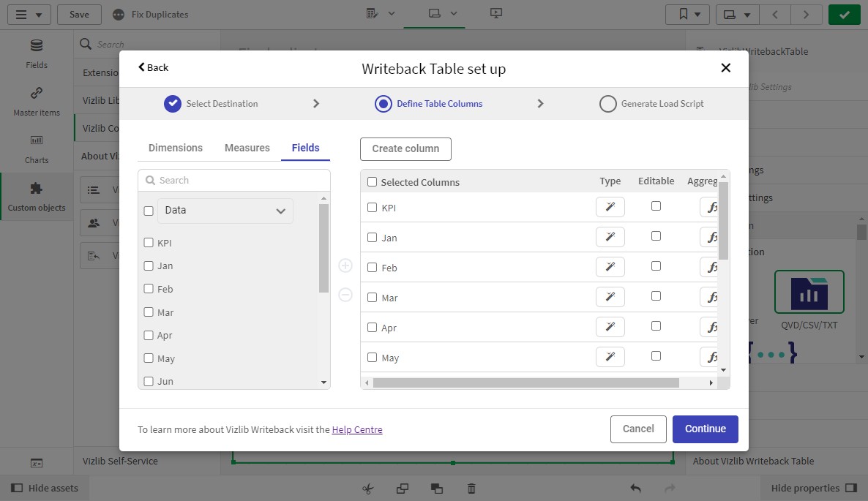Click the delete trash icon in bottom toolbar
The width and height of the screenshot is (868, 501).
point(472,489)
